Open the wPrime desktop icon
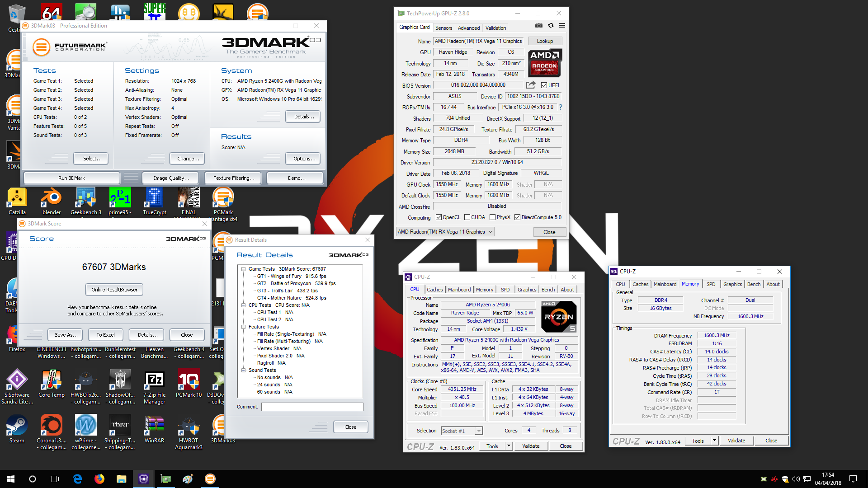The image size is (868, 488). coord(86,432)
